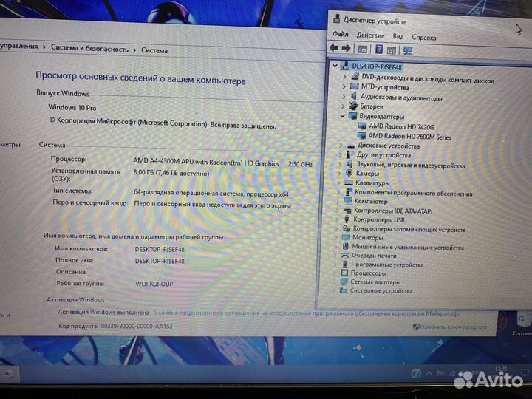
Task: Click the scan hardware monitor toolbar icon
Action: 407,50
